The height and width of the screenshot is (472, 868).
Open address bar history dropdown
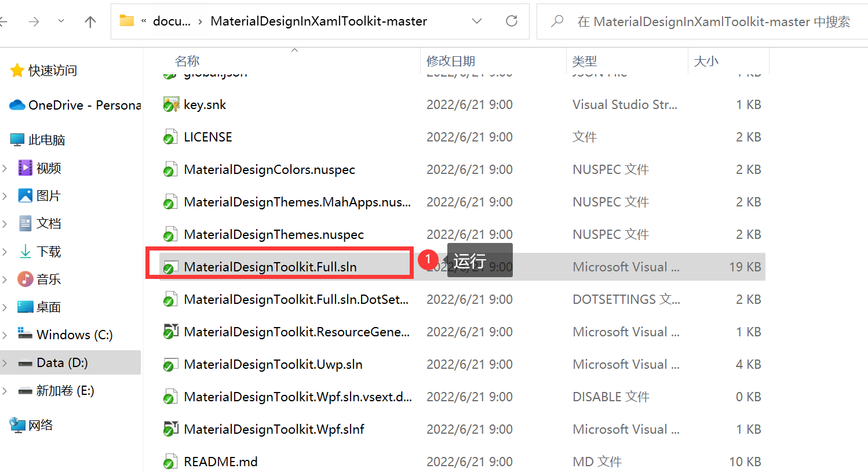[x=477, y=21]
